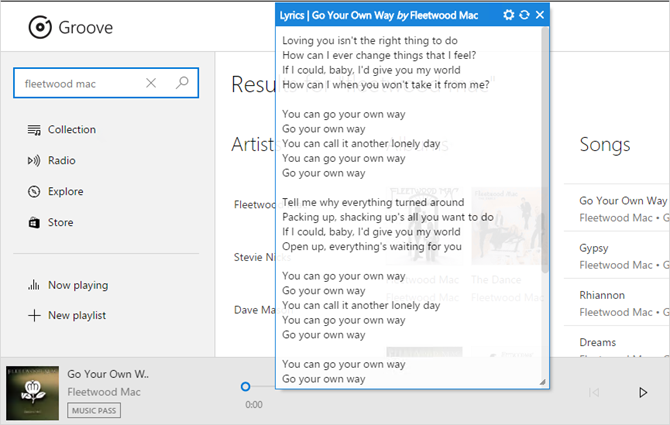This screenshot has height=425, width=670.
Task: Open lyrics window settings gear
Action: point(509,15)
